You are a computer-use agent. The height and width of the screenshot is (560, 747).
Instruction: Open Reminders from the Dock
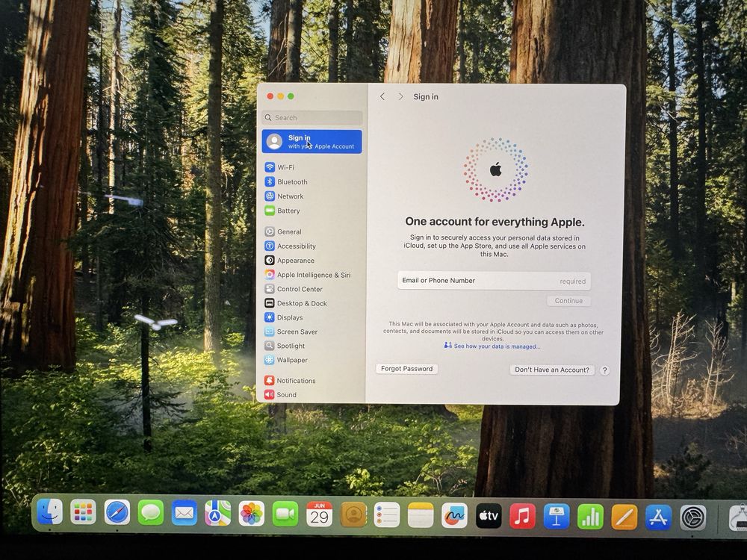(387, 515)
